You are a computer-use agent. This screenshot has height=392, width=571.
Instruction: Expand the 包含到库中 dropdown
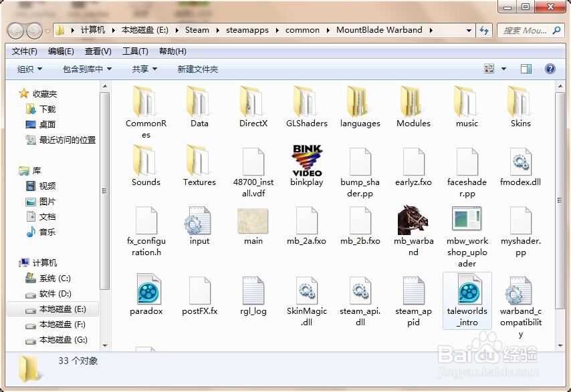[x=87, y=69]
